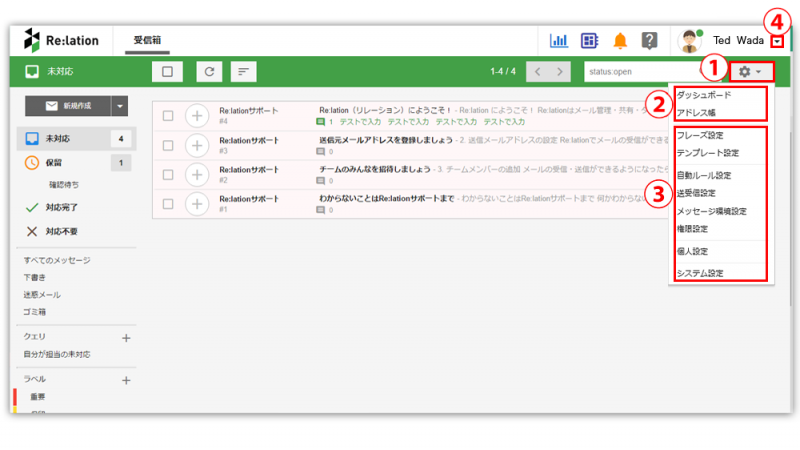Click the refresh messages button

coord(209,72)
